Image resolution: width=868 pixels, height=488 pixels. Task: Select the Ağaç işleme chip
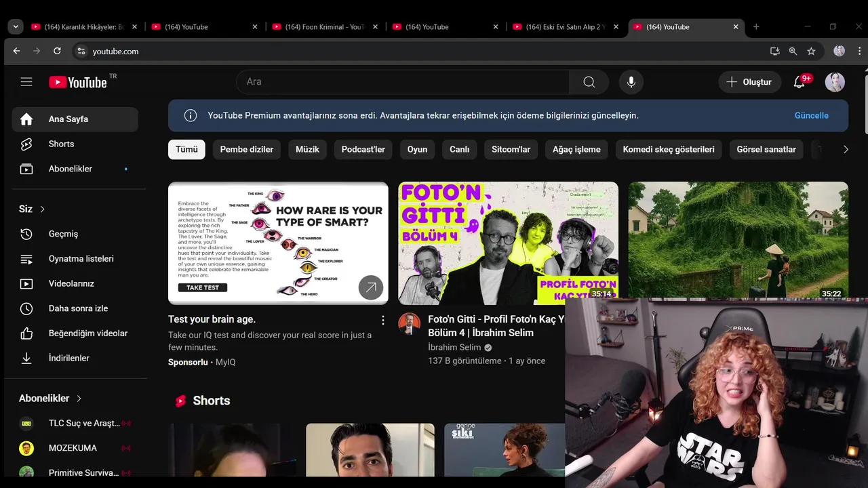[x=576, y=149]
